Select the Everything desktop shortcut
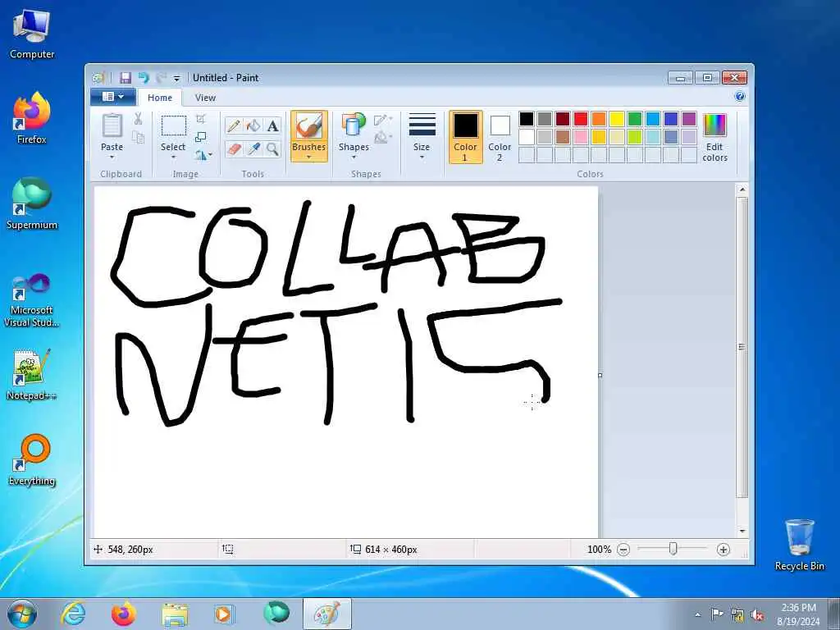Image resolution: width=840 pixels, height=630 pixels. point(32,459)
